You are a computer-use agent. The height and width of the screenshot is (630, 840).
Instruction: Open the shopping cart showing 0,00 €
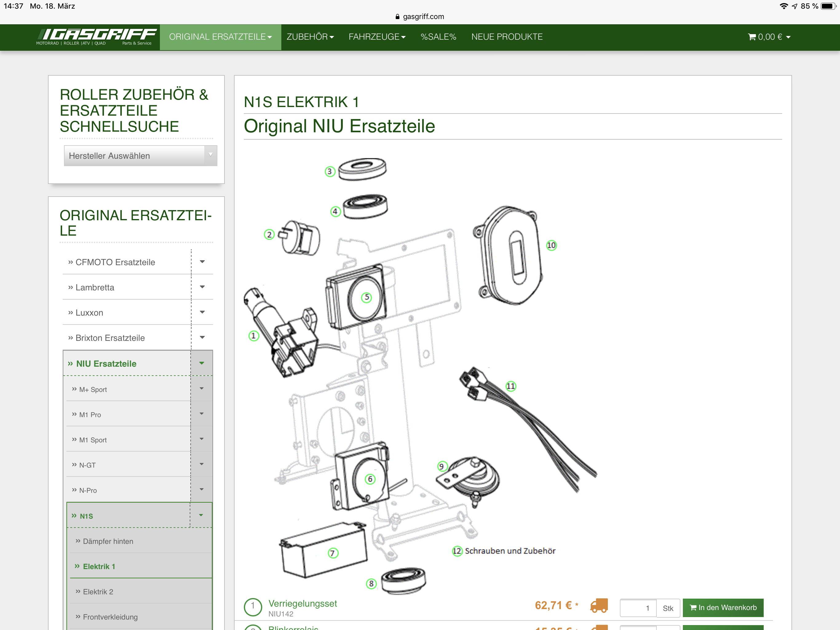[769, 37]
